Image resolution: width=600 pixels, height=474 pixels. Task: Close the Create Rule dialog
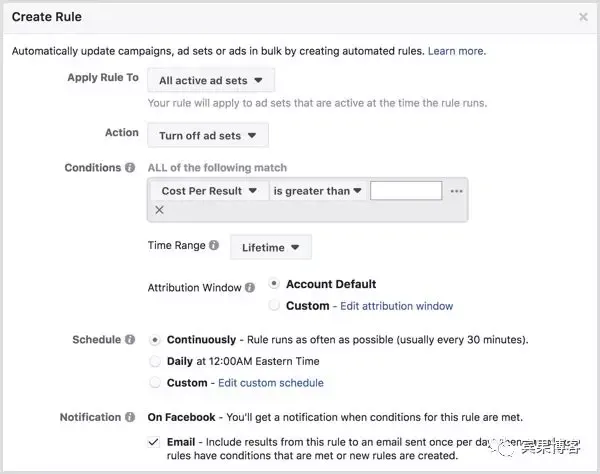tap(583, 17)
